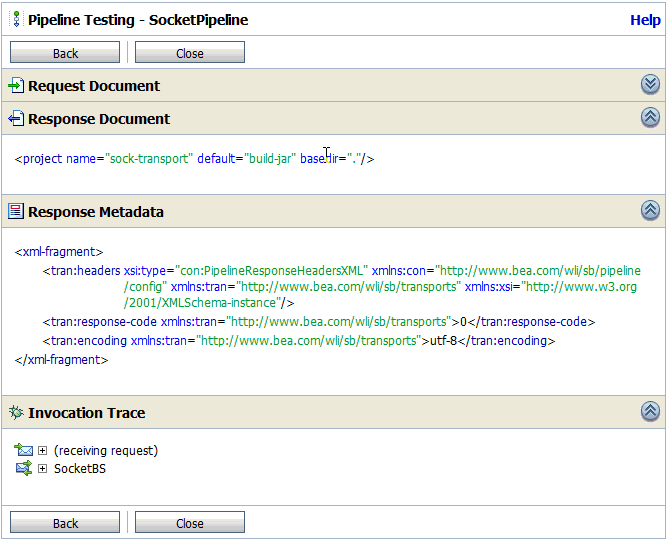Screen dimensions: 669x544
Task: Collapse the Response Document section
Action: coord(650,118)
